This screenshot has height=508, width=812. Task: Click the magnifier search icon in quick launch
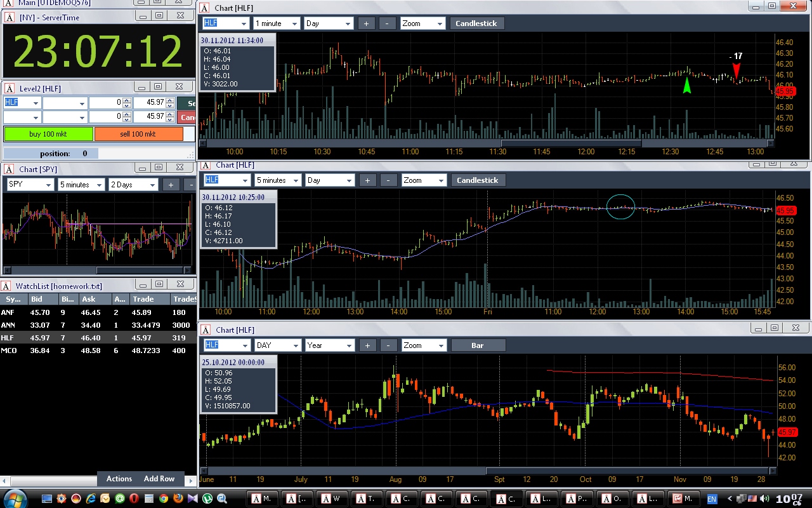click(x=222, y=498)
